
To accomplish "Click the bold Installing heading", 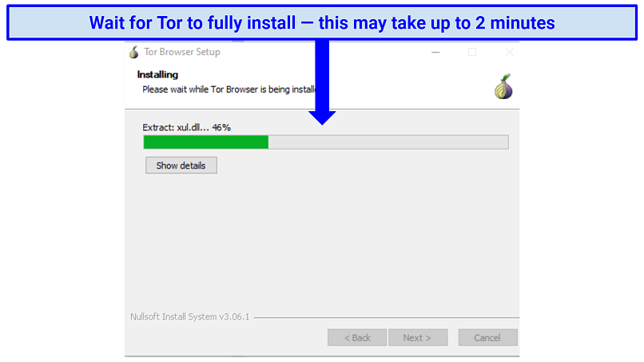I will coord(157,74).
